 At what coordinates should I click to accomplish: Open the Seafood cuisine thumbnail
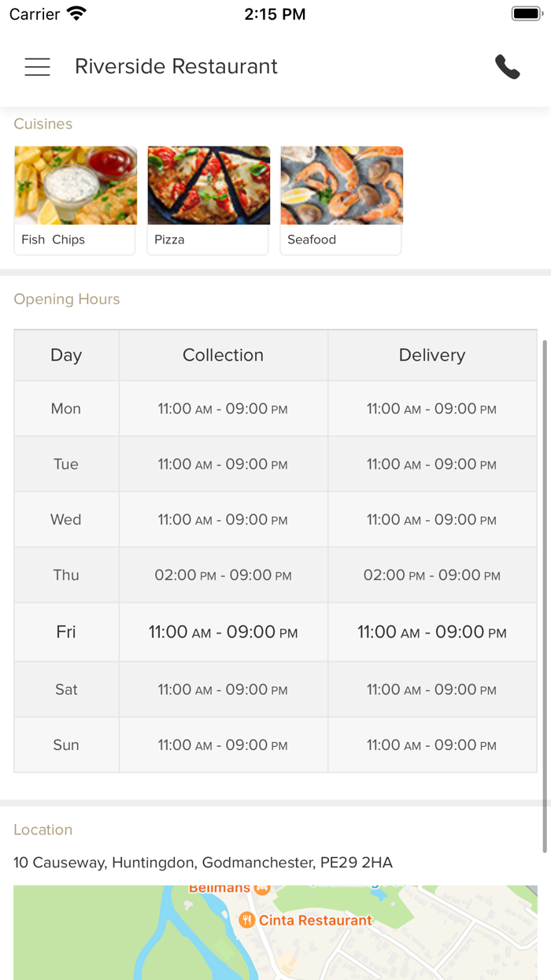[x=342, y=186]
